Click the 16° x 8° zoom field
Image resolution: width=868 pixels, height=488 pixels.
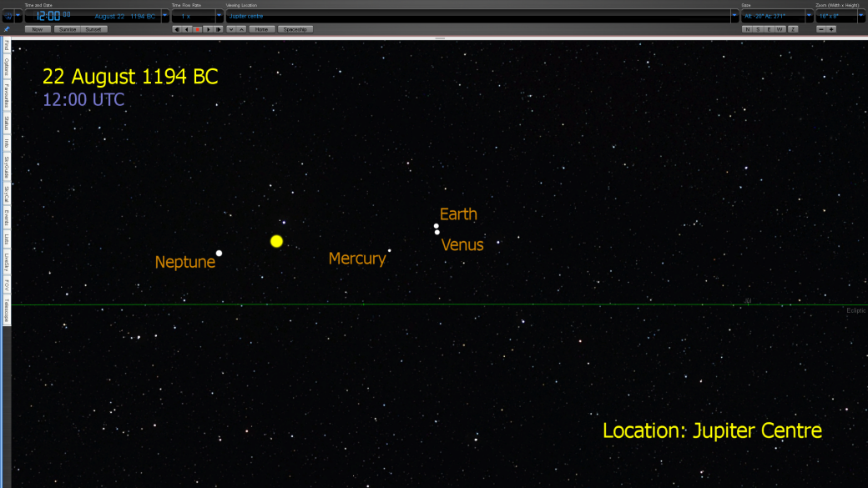pyautogui.click(x=836, y=16)
